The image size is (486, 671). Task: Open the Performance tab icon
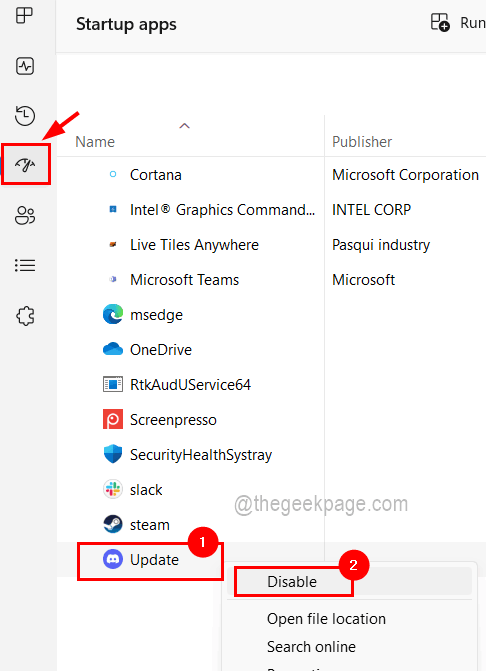[x=25, y=66]
